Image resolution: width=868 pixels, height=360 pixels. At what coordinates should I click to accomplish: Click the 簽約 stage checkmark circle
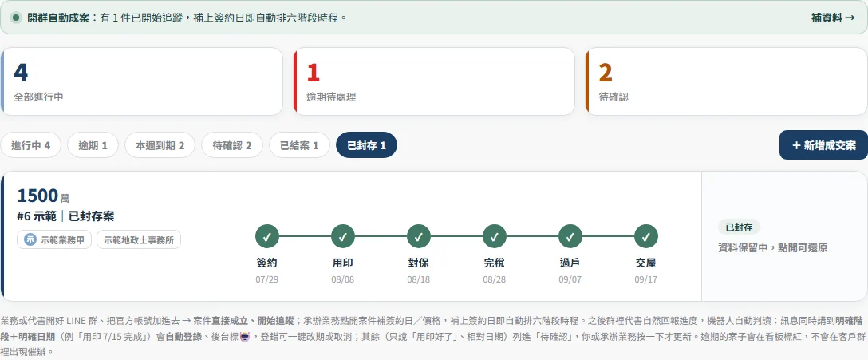(266, 236)
